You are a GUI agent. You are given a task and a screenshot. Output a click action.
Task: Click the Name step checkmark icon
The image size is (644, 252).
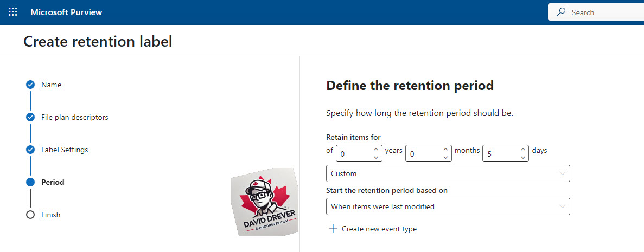(x=30, y=85)
